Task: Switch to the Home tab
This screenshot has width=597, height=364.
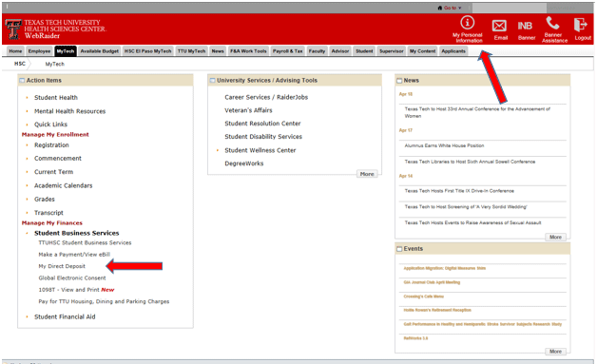Action: [15, 51]
